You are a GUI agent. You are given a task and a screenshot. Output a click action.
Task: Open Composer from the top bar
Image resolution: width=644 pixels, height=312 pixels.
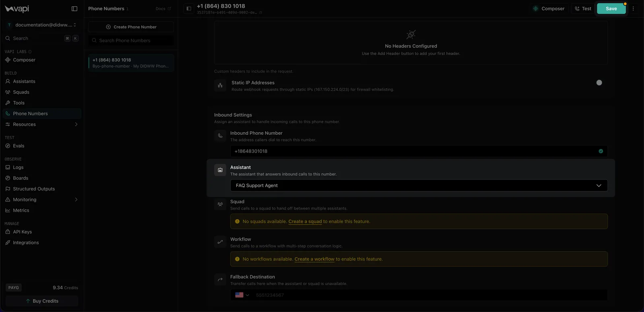point(548,8)
